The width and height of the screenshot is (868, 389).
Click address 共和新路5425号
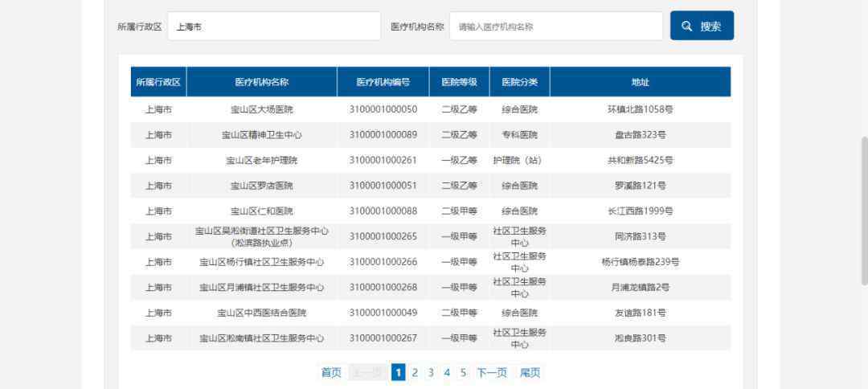click(640, 161)
